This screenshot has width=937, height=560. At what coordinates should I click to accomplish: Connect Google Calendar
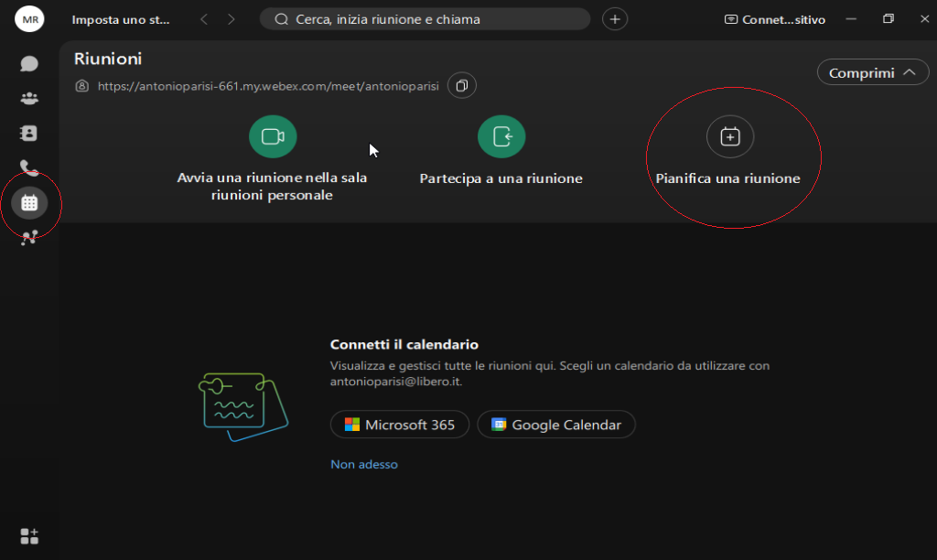pos(556,425)
